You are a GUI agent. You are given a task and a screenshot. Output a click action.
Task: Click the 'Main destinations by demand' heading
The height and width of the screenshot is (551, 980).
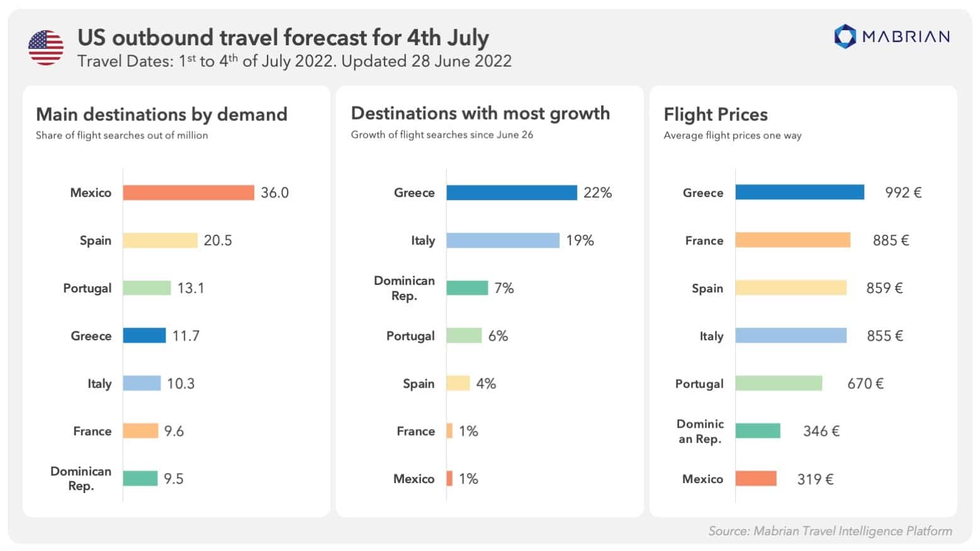tap(161, 114)
